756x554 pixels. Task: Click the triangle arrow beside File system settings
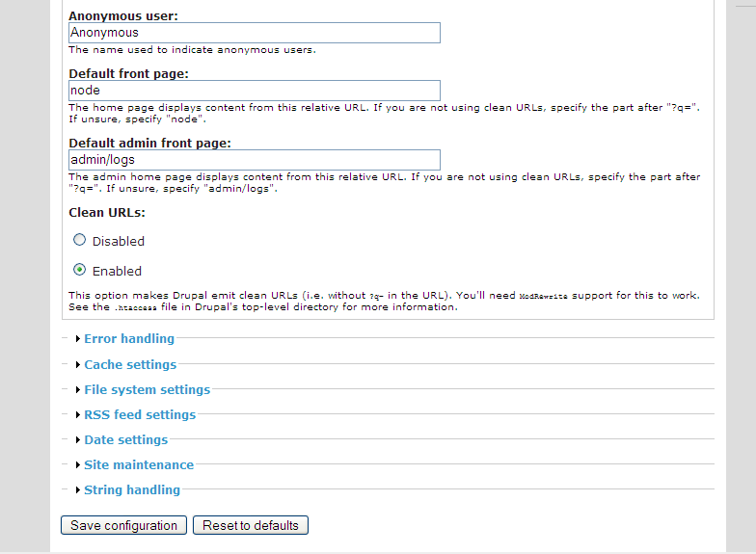pos(78,389)
